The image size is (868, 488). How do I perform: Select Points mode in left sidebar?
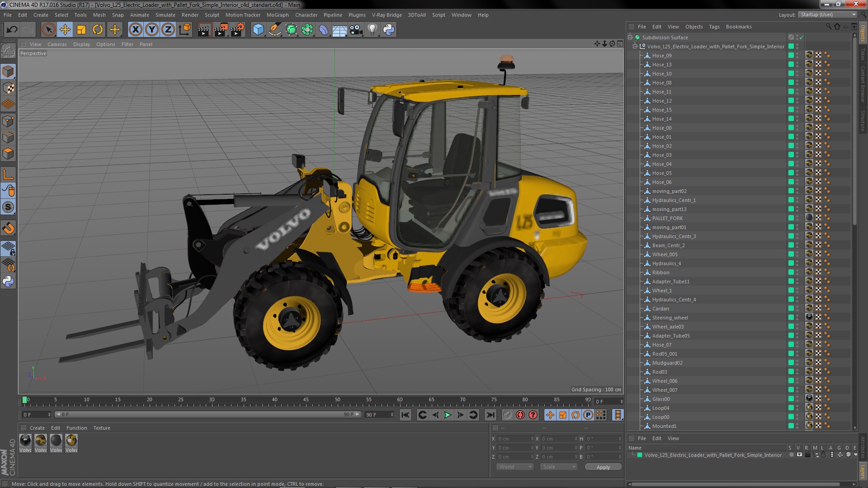pos(8,121)
